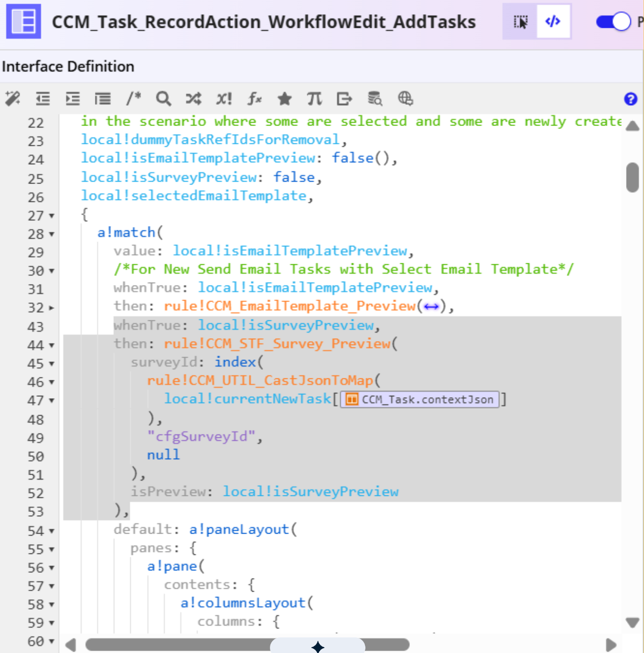Click the globe icon
The width and height of the screenshot is (644, 653).
click(x=405, y=99)
